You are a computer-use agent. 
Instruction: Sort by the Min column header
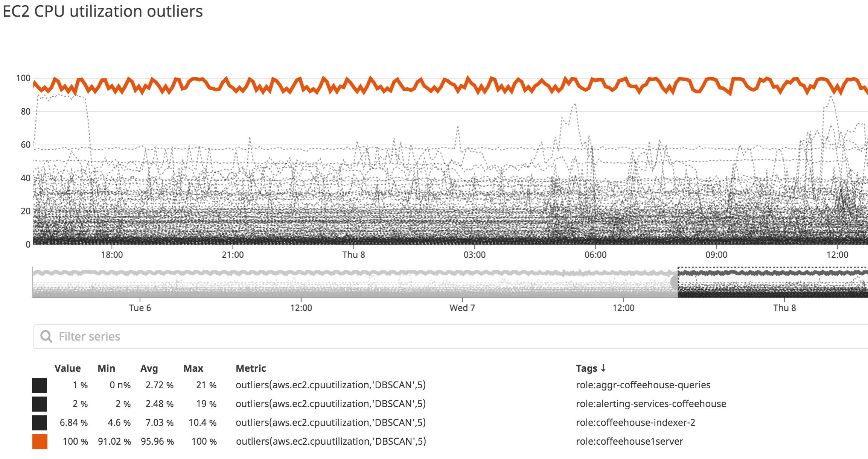pyautogui.click(x=106, y=368)
